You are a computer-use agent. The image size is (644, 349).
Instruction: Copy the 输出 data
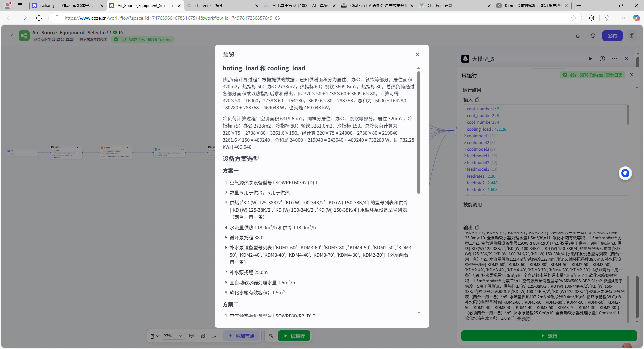(477, 227)
